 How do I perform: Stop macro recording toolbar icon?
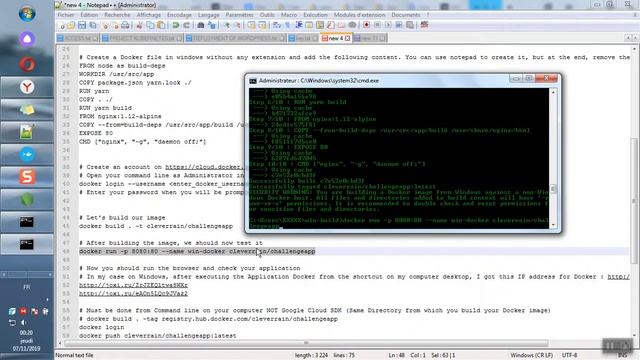click(377, 25)
